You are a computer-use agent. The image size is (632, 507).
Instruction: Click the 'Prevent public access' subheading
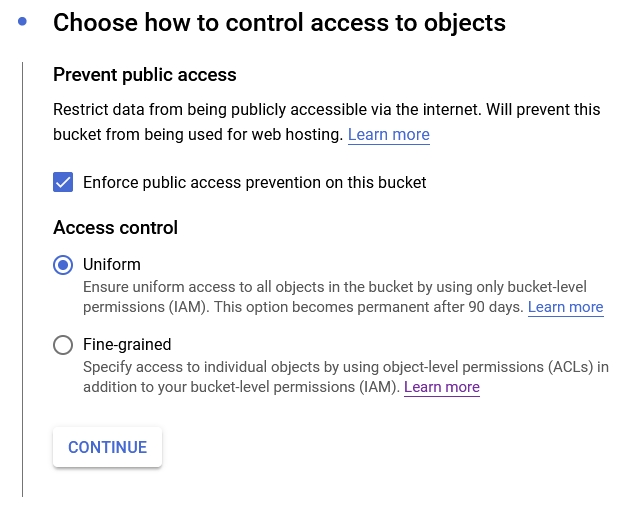point(144,74)
